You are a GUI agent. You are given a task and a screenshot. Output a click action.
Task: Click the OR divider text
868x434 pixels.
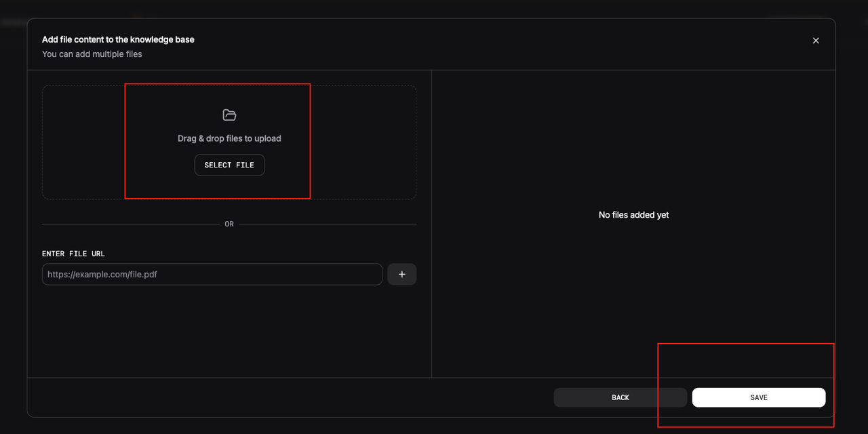[x=229, y=224]
